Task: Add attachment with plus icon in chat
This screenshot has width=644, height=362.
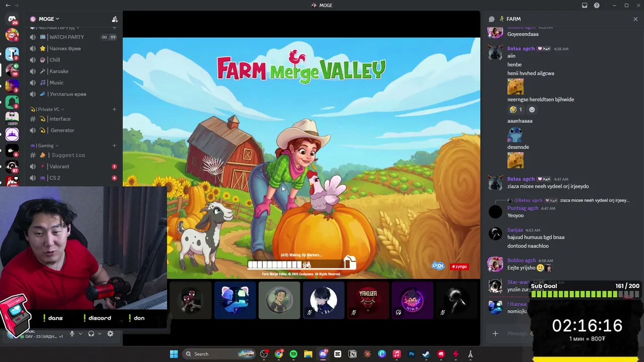Action: tap(495, 333)
